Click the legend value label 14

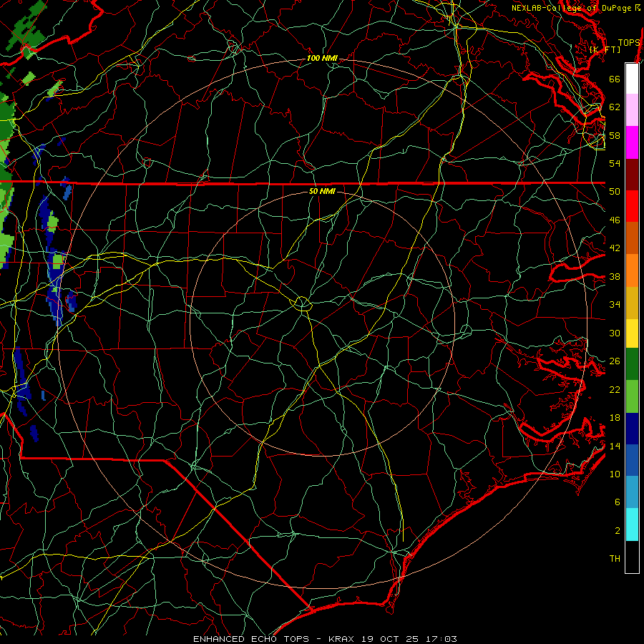[615, 446]
